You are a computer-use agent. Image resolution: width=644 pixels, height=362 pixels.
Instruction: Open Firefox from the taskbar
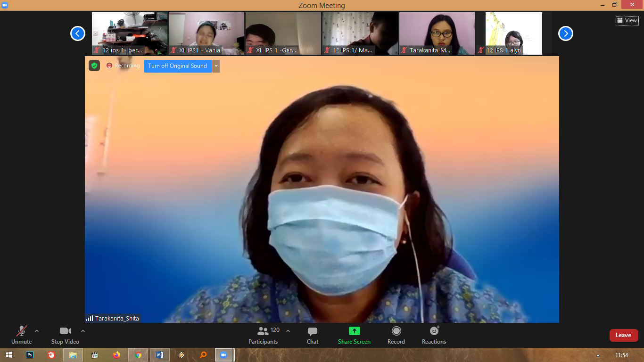click(x=116, y=355)
